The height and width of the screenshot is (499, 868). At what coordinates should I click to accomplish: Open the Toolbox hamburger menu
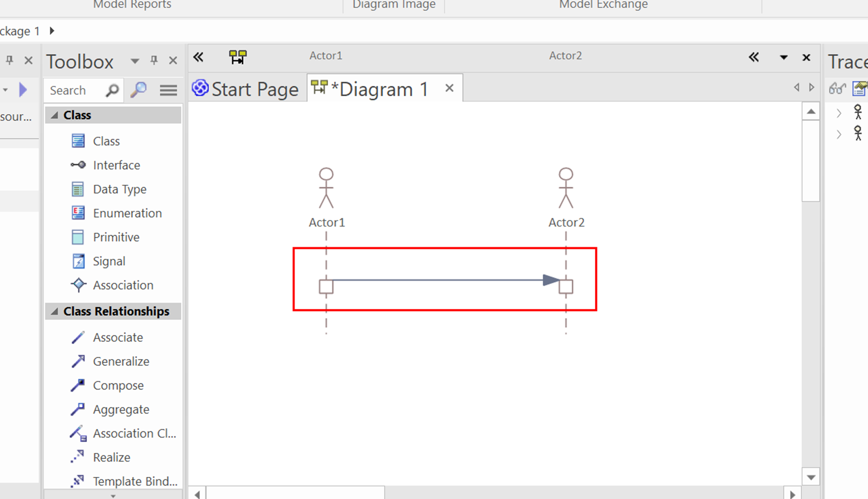click(168, 90)
